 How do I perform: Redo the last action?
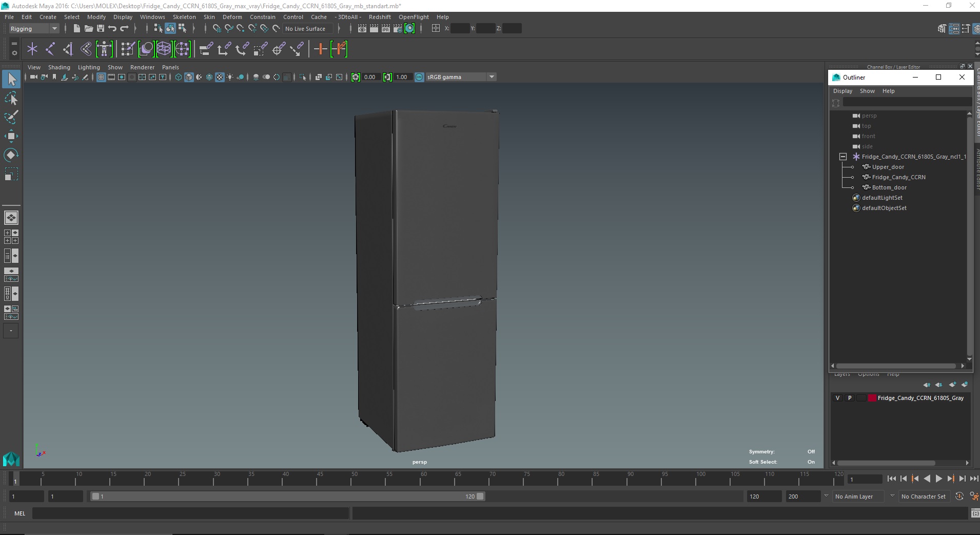coord(124,29)
